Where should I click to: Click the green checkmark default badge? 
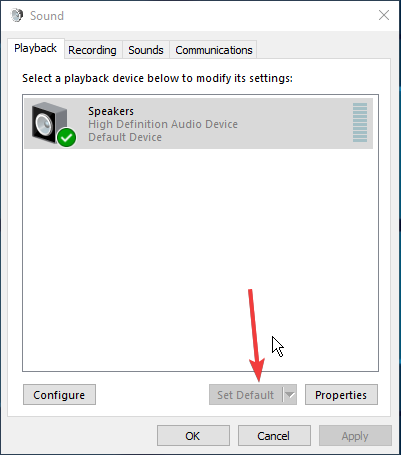[67, 137]
